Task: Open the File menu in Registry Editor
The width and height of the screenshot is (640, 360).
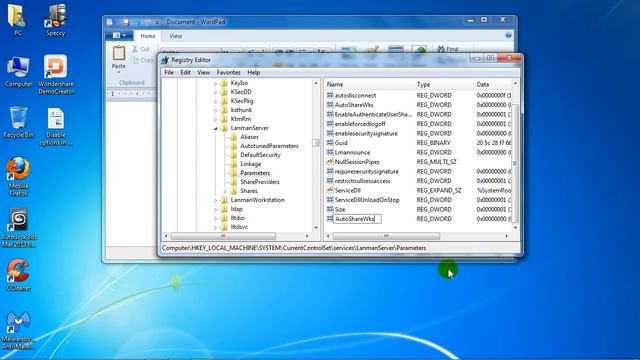Action: click(x=169, y=72)
